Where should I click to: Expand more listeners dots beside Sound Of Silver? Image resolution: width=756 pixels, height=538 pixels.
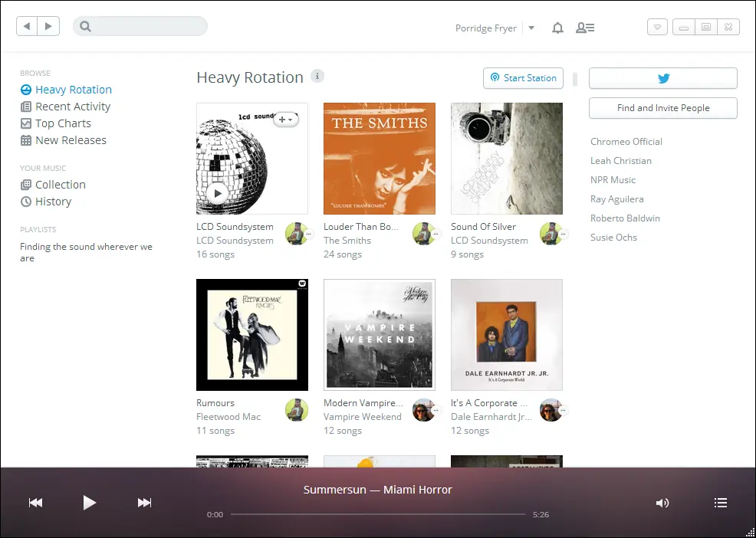[x=563, y=235]
